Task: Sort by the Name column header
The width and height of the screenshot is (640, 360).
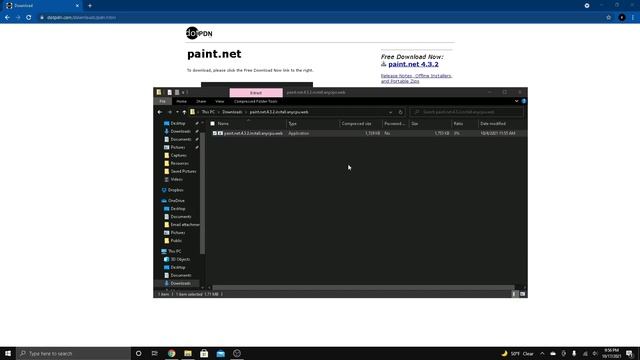Action: (x=223, y=123)
